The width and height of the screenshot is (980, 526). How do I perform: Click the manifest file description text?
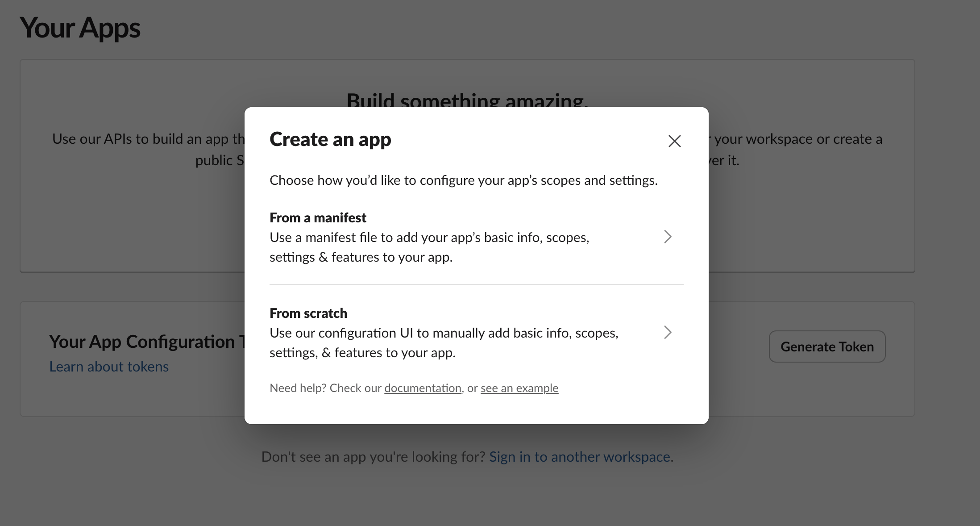click(x=429, y=247)
